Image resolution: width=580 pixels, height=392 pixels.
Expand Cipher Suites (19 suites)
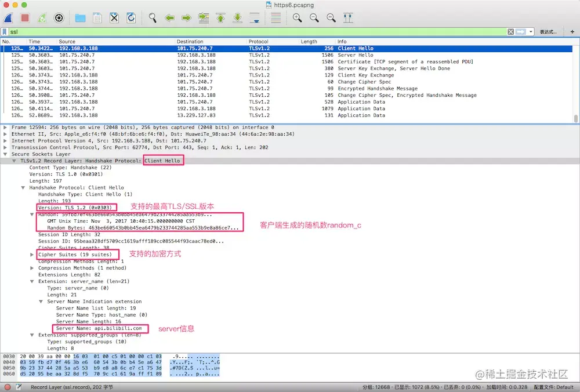(x=32, y=255)
